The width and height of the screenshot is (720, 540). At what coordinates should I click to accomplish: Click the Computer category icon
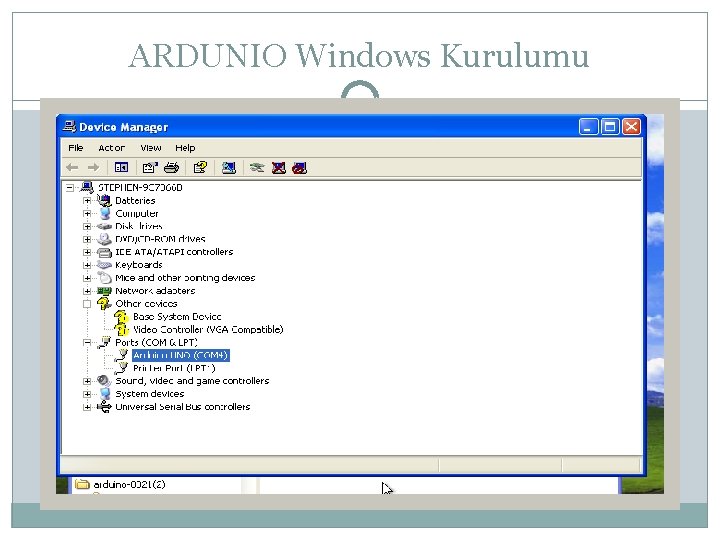tap(105, 214)
